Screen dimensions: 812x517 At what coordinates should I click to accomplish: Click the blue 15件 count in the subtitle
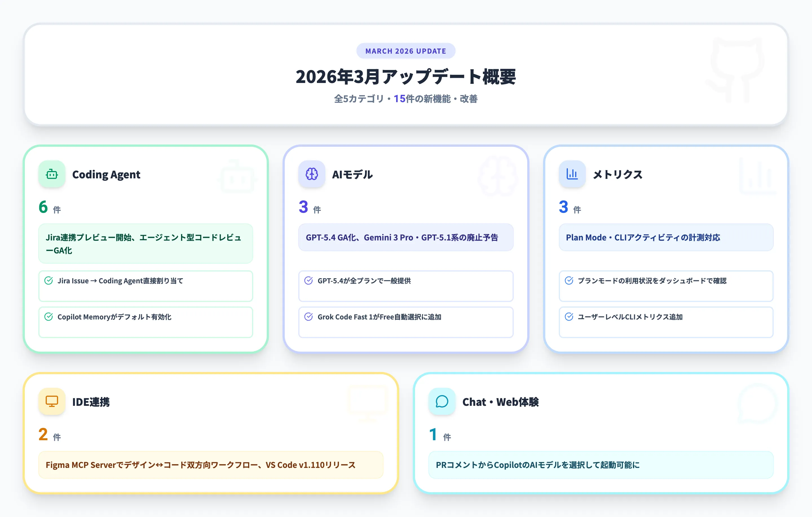401,99
